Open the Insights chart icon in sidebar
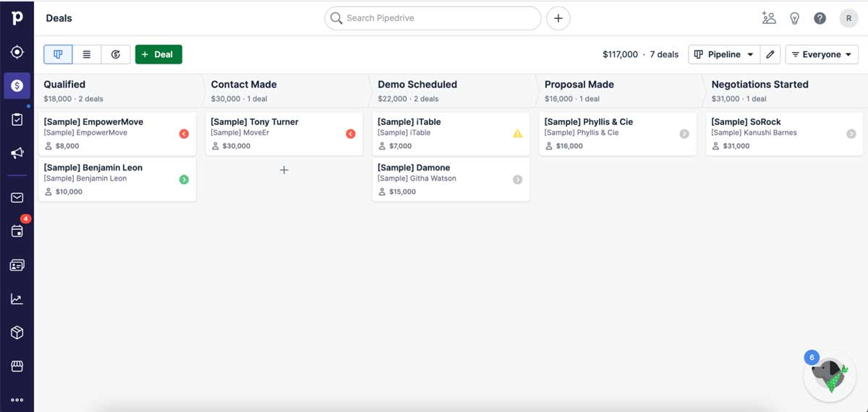Viewport: 868px width, 412px height. point(17,299)
